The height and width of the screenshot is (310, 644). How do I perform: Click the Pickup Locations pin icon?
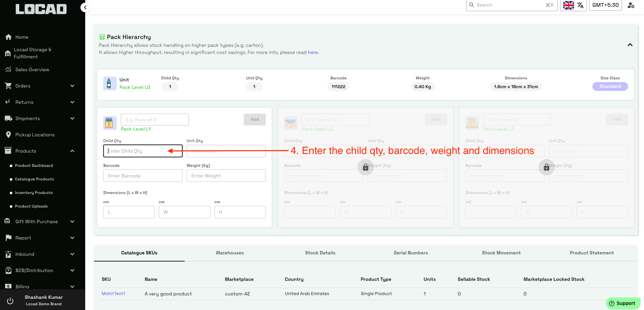pos(8,135)
